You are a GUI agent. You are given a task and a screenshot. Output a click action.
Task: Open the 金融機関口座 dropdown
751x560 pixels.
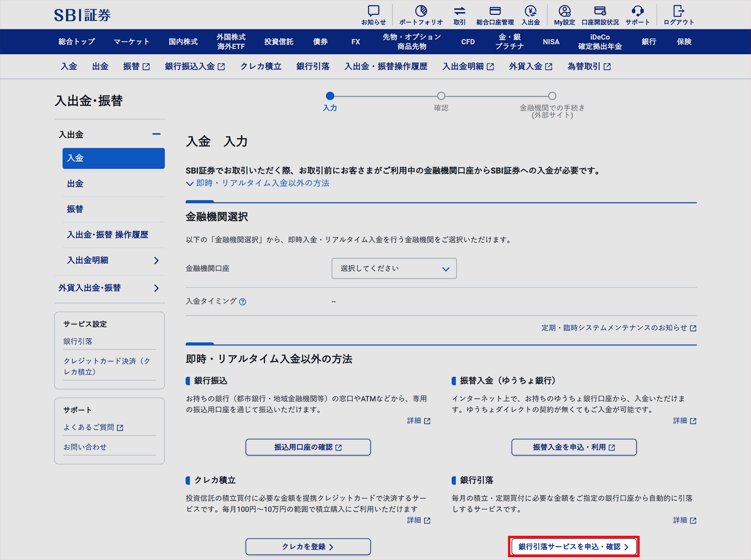point(394,268)
